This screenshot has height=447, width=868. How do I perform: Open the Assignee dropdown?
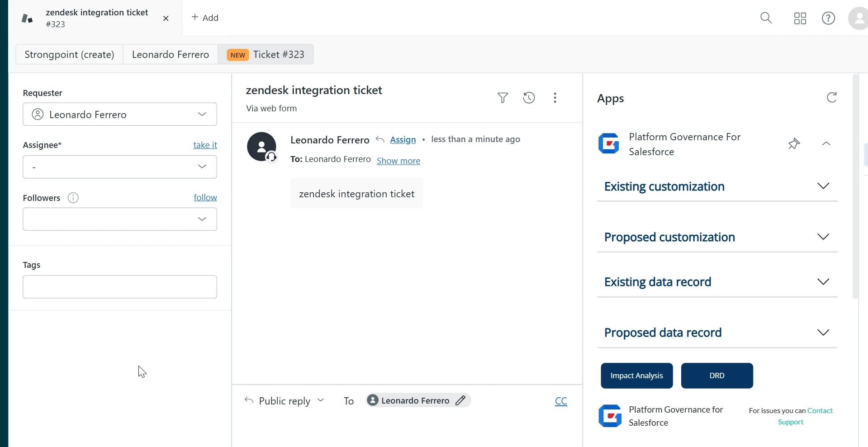(x=120, y=167)
